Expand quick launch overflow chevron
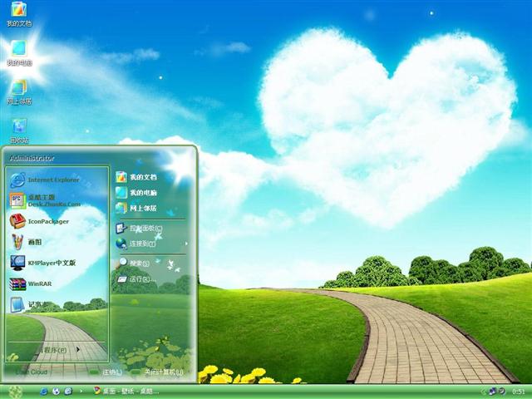The width and height of the screenshot is (532, 399). coord(81,392)
